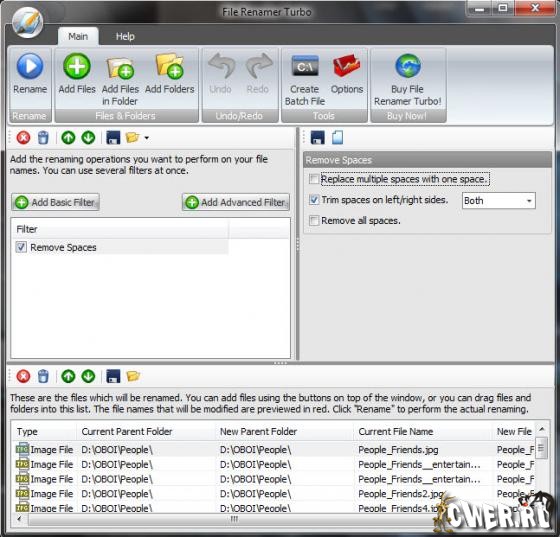Save file list with floppy disk icon

click(113, 376)
